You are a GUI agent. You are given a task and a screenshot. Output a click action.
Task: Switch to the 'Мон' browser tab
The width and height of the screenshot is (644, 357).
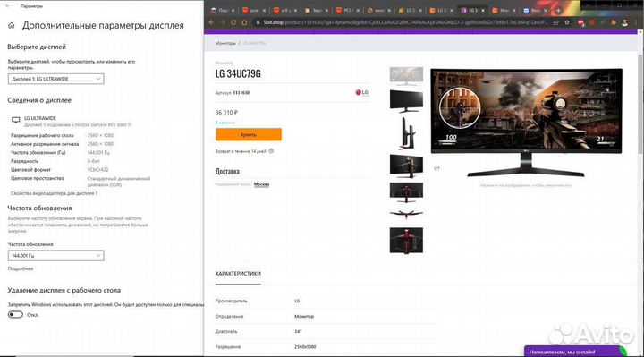pyautogui.click(x=504, y=10)
